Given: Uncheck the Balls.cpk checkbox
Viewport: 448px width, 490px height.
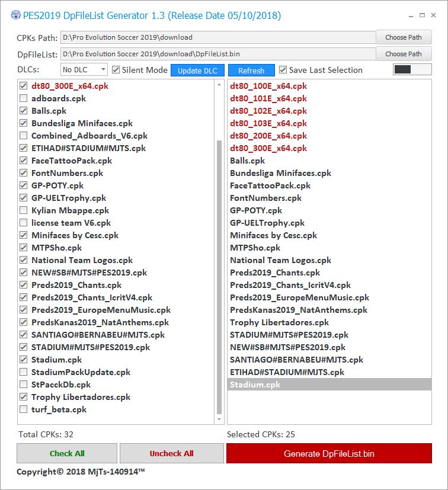Looking at the screenshot, I should [x=24, y=111].
